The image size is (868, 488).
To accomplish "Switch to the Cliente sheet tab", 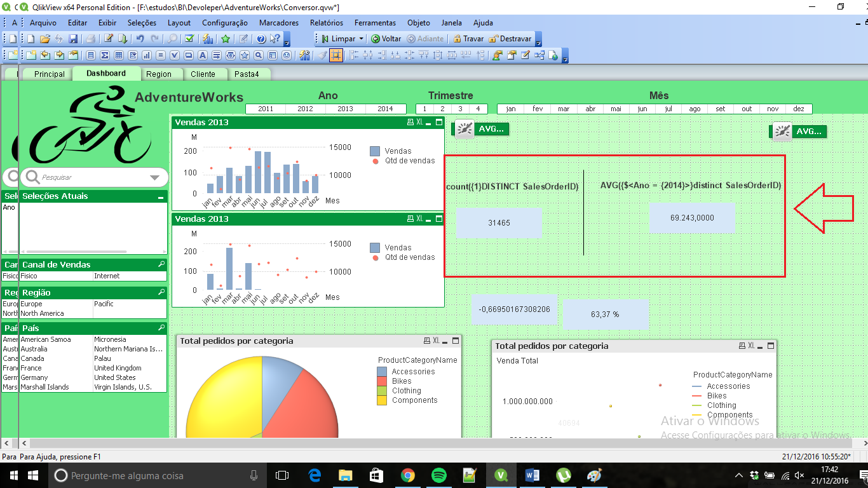I will pos(203,74).
